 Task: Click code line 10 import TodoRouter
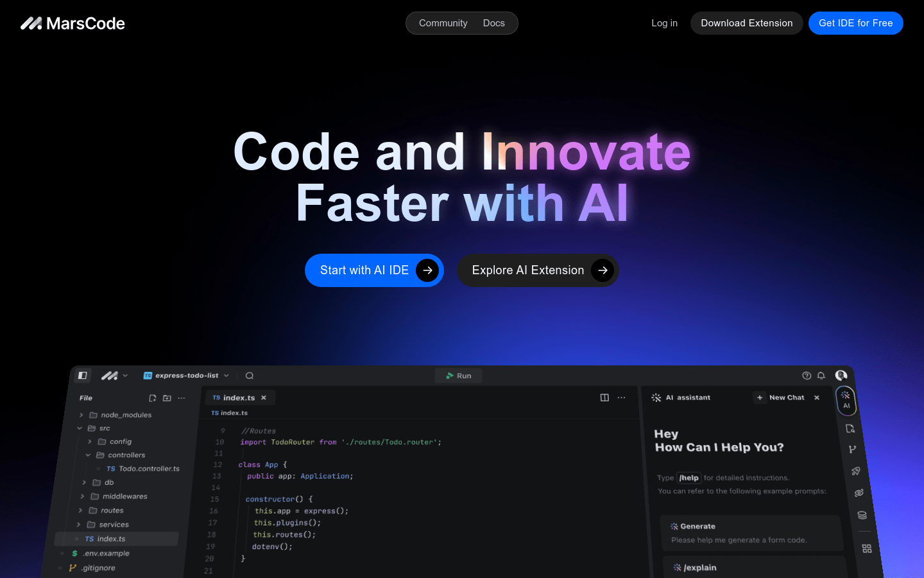click(x=341, y=442)
